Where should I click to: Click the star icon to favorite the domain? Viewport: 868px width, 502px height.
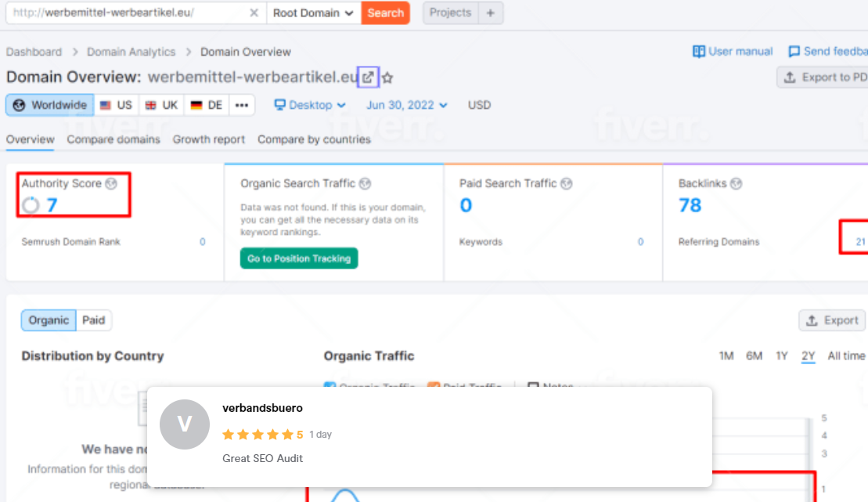point(385,77)
